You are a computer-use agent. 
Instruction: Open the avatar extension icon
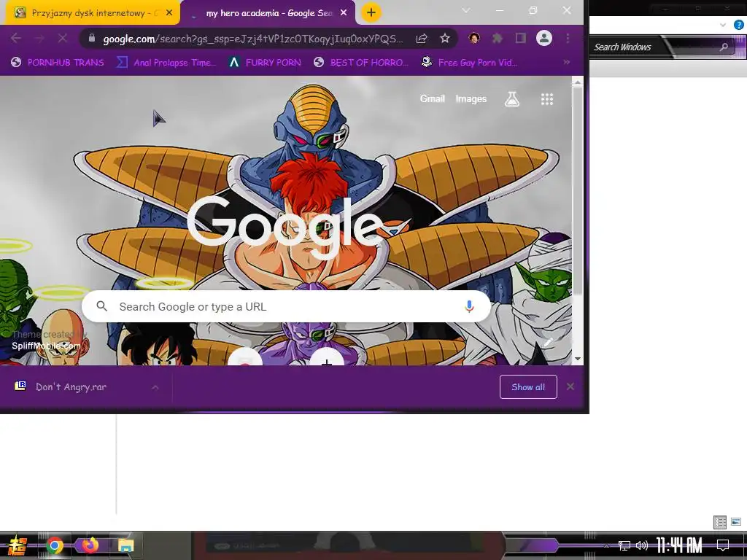(x=474, y=38)
